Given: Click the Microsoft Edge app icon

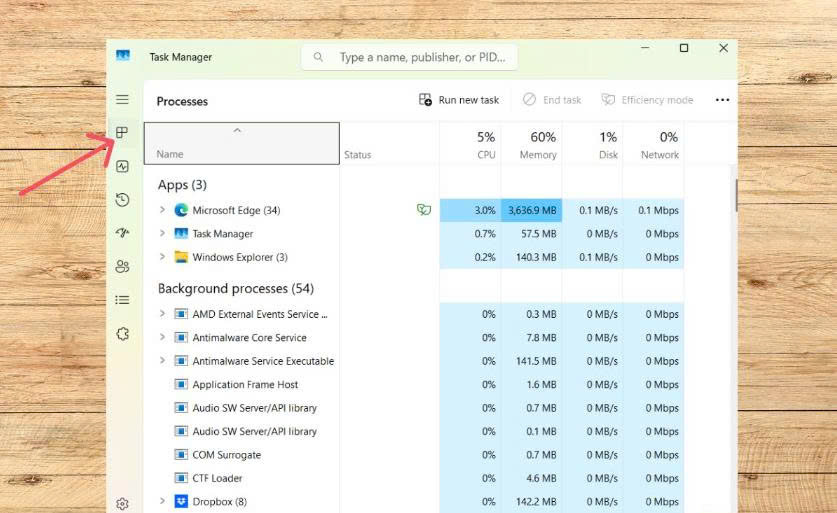Looking at the screenshot, I should [181, 210].
